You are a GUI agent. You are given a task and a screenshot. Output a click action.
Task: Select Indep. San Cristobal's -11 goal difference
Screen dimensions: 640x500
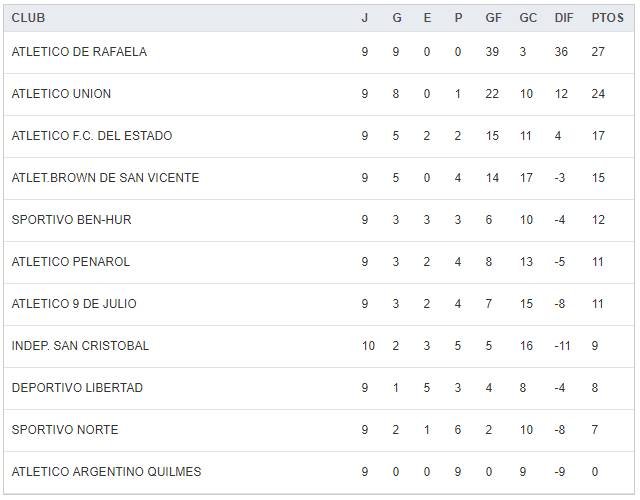pyautogui.click(x=563, y=346)
